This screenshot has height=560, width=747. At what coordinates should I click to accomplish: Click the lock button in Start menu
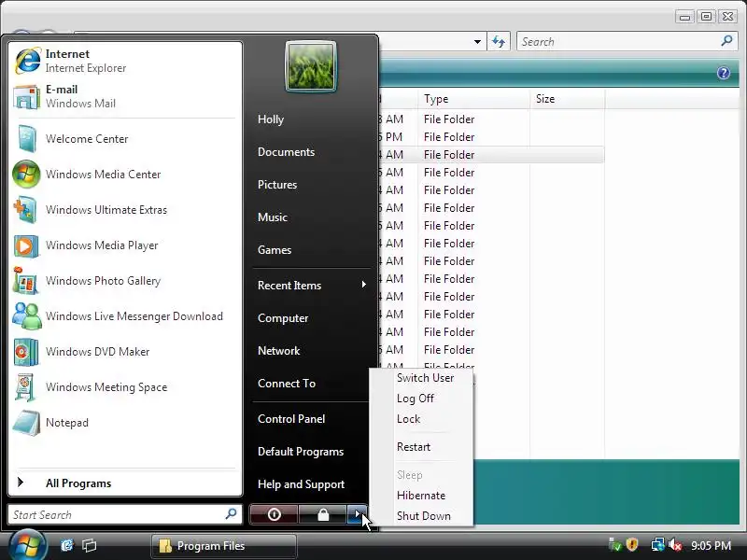coord(322,514)
